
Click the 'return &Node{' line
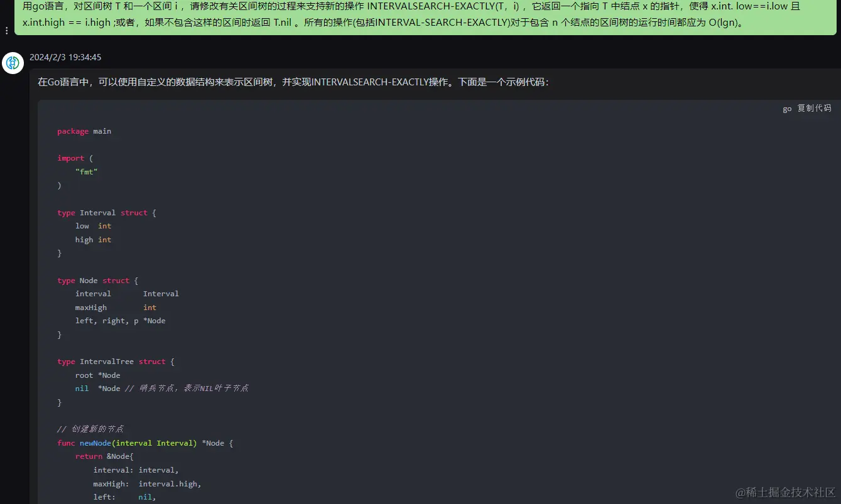click(x=104, y=456)
